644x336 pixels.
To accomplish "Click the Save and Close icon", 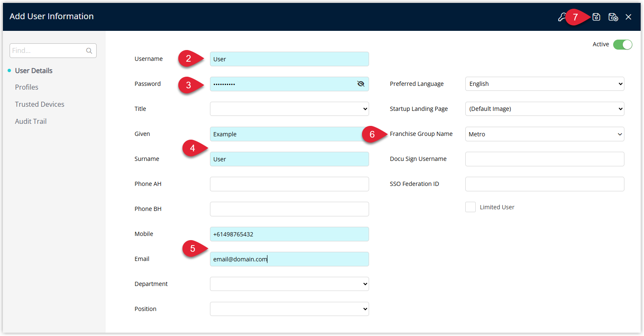I will pos(613,17).
